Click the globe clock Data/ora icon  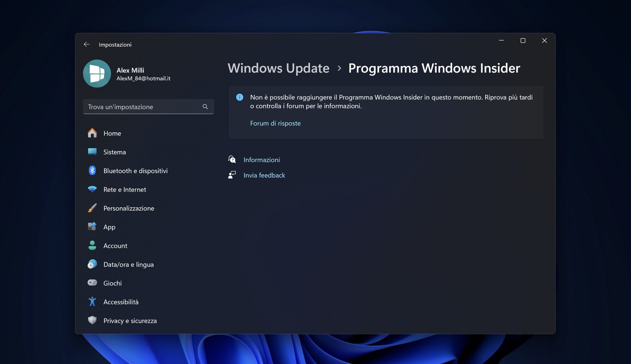point(92,264)
